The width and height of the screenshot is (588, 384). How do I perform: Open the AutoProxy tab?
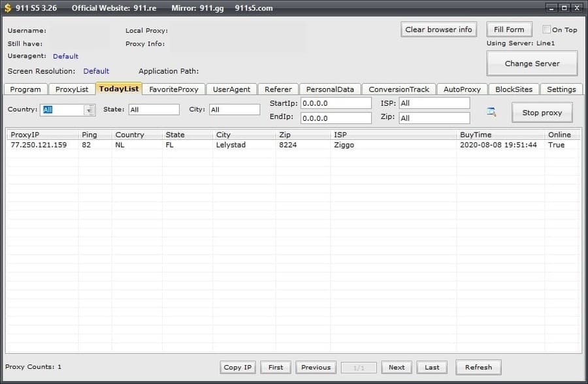[462, 89]
